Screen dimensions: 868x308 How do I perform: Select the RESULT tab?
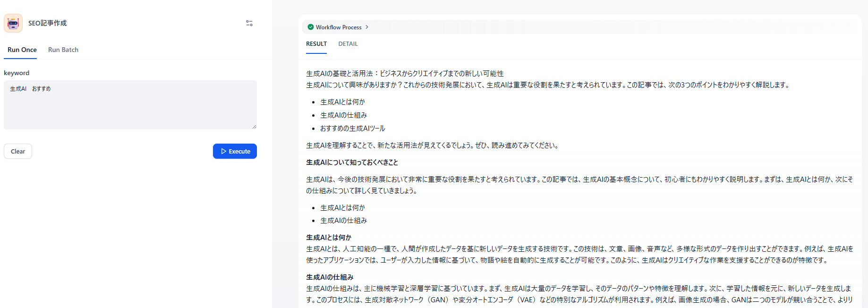pos(316,44)
